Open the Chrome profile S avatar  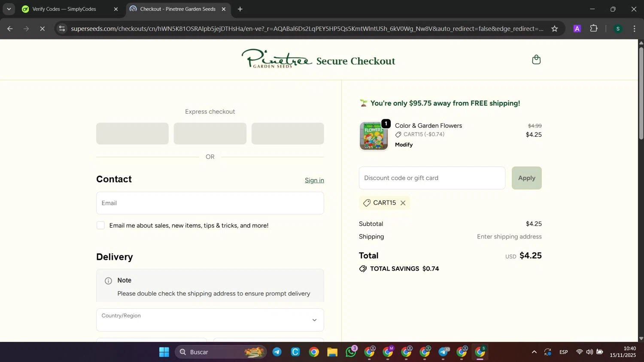click(x=618, y=29)
